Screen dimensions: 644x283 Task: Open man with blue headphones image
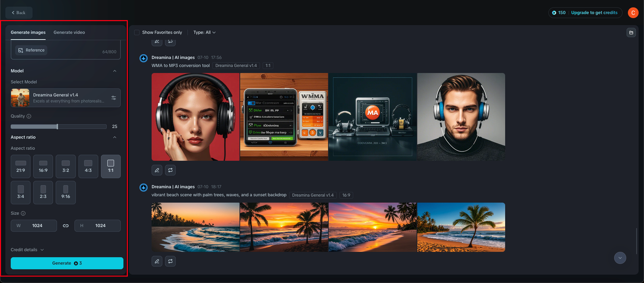(461, 117)
